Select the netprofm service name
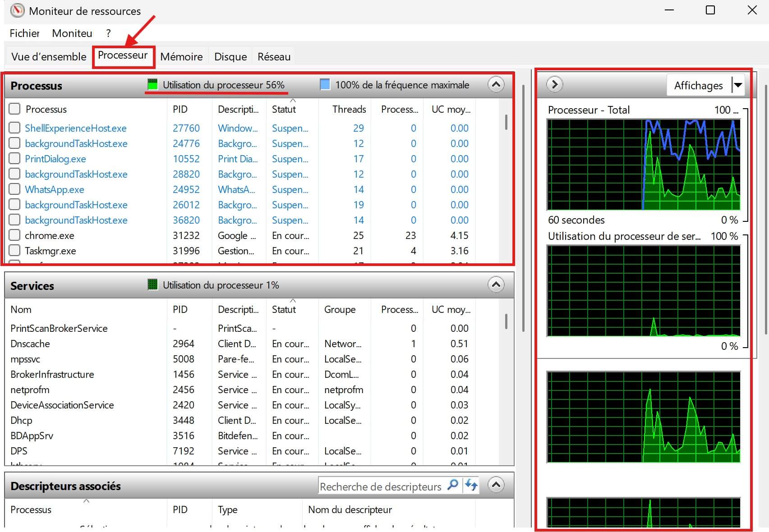 point(30,390)
